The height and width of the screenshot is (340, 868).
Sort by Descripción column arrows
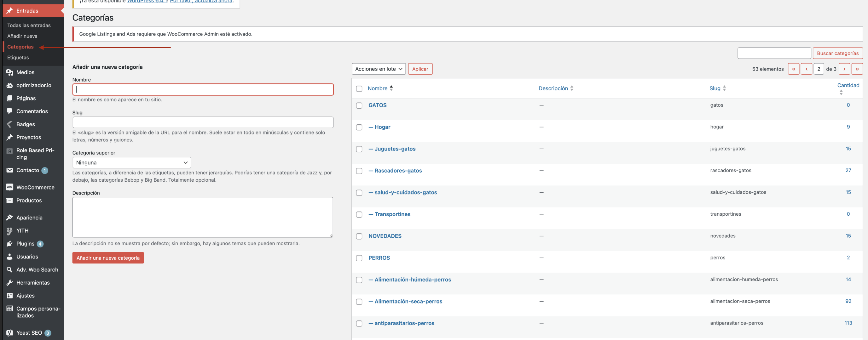(x=572, y=88)
